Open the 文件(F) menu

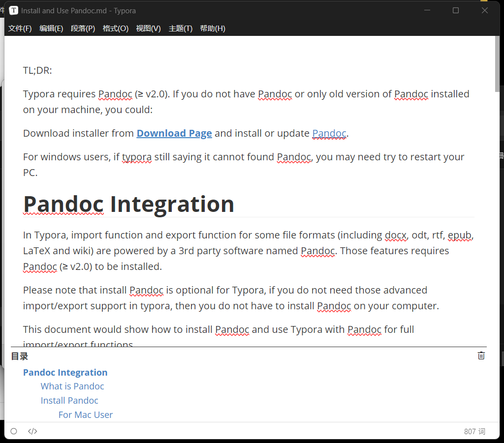(20, 28)
